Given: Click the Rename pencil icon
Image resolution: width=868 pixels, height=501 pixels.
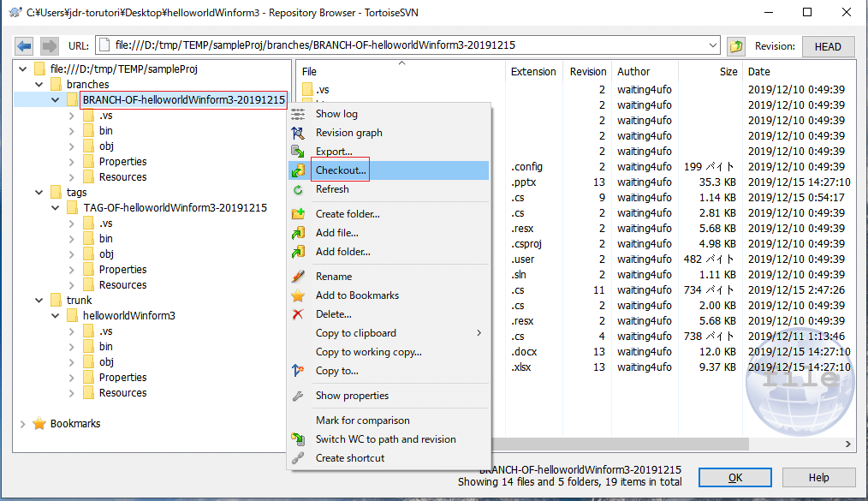Looking at the screenshot, I should point(298,277).
